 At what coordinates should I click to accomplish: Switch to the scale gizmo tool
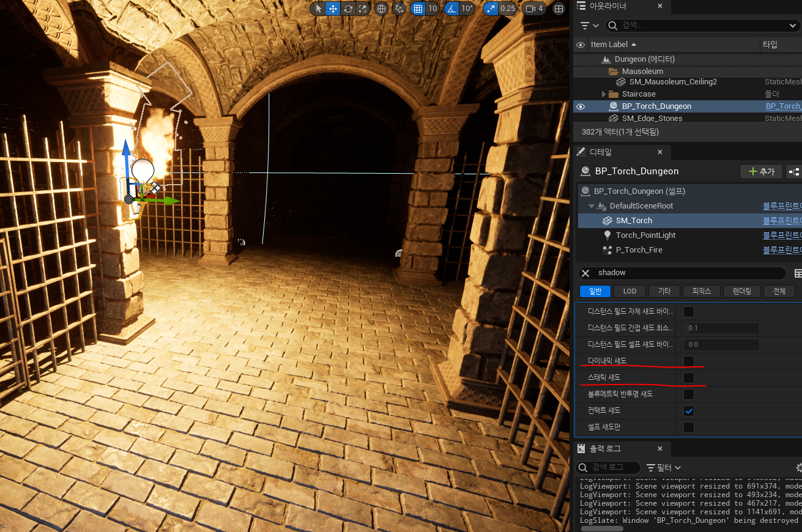pos(363,9)
